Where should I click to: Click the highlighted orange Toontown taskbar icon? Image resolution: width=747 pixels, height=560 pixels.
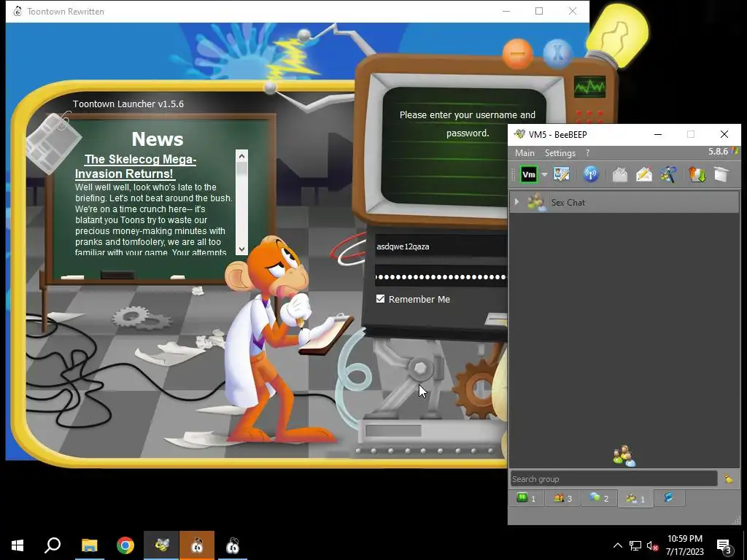(197, 545)
